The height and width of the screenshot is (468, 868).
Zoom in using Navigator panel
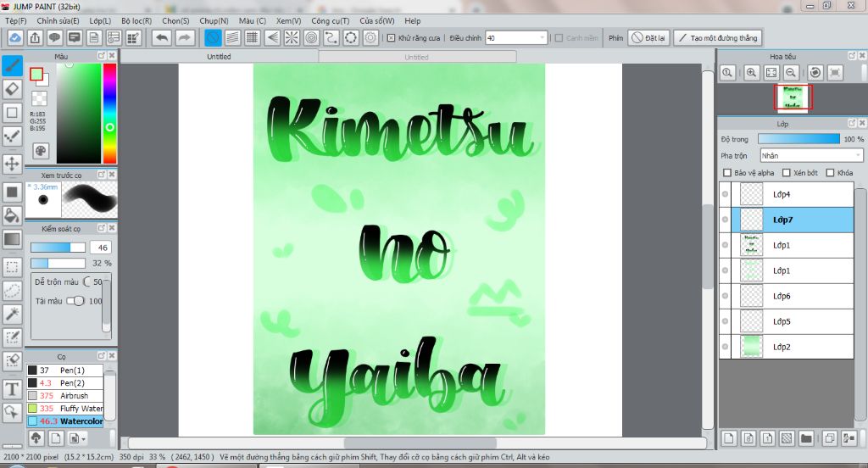(x=751, y=73)
